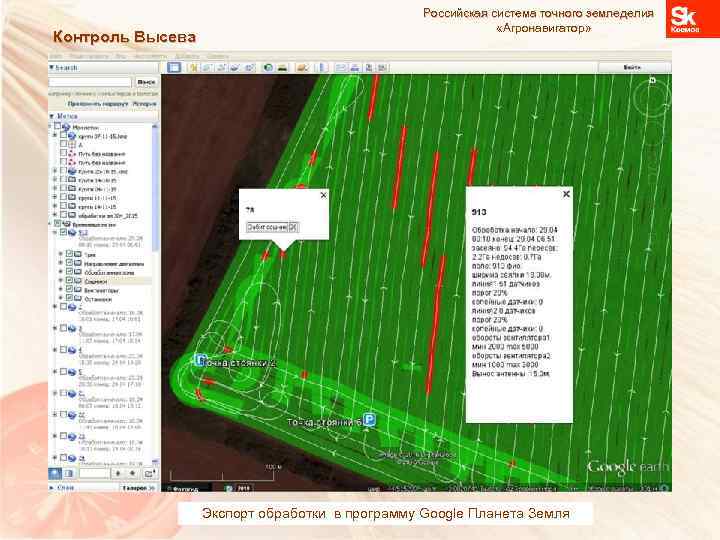Click the Print toolbar icon
Viewport: 720px width, 540px height.
tap(354, 68)
